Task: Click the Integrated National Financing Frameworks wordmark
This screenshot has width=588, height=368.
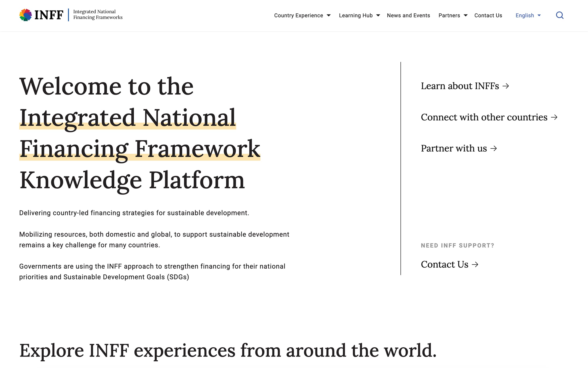Action: (97, 14)
